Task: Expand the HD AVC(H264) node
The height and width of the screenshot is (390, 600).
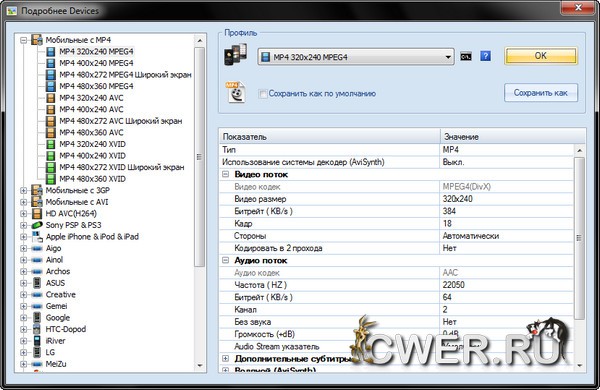Action: (x=24, y=214)
